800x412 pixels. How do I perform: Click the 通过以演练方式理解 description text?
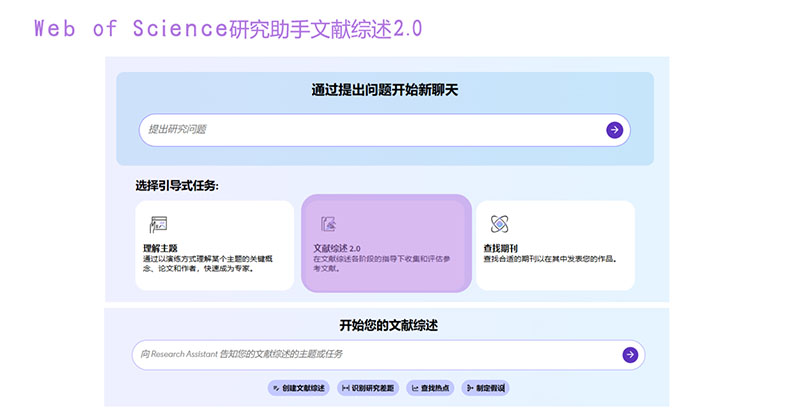[208, 264]
